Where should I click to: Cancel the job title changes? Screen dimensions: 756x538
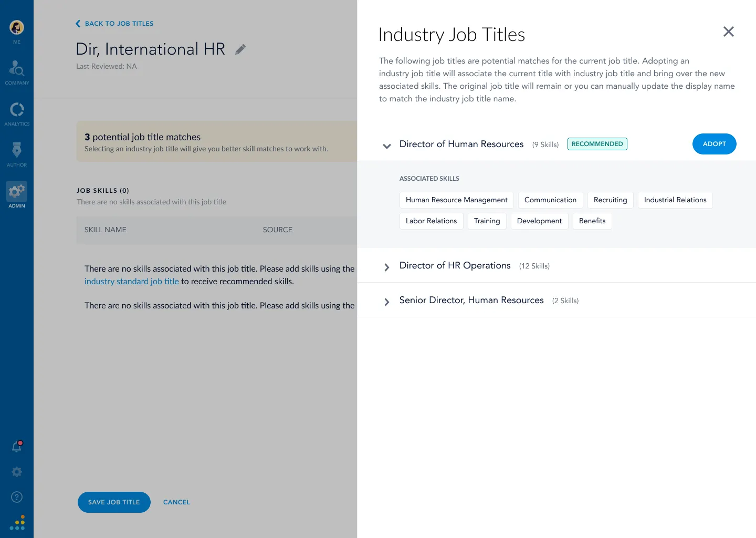pyautogui.click(x=176, y=502)
